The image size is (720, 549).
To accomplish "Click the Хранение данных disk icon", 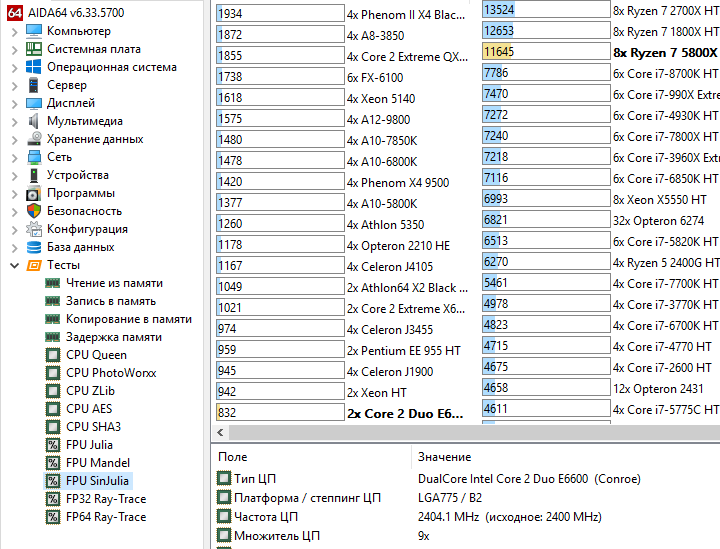I will point(34,139).
